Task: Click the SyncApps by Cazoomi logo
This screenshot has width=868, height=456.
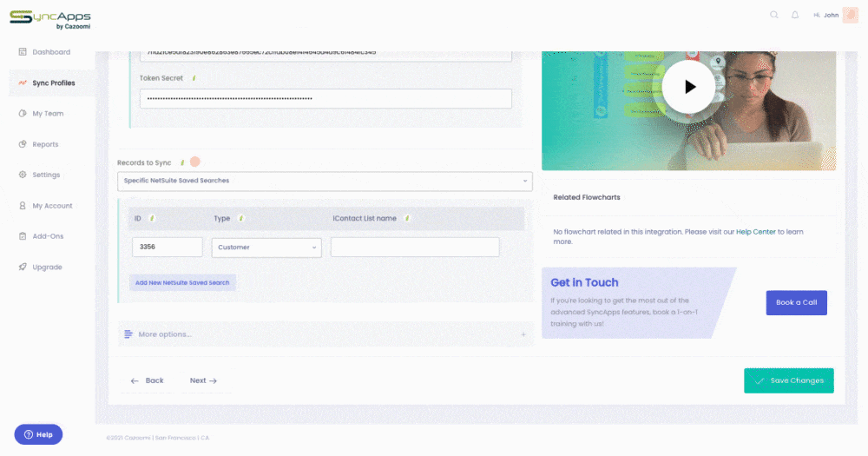Action: click(49, 19)
